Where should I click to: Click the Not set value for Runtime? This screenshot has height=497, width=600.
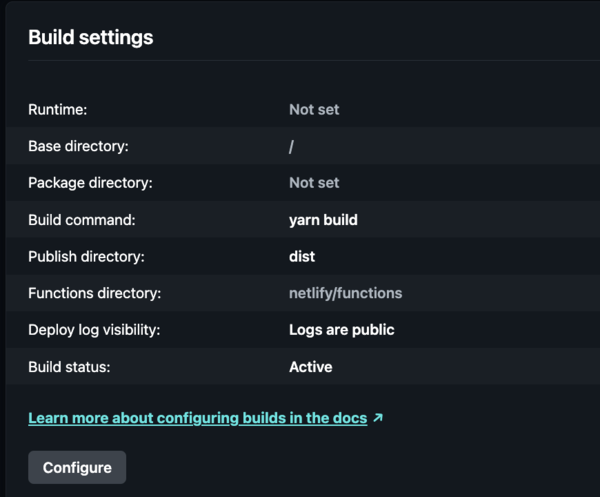click(314, 109)
